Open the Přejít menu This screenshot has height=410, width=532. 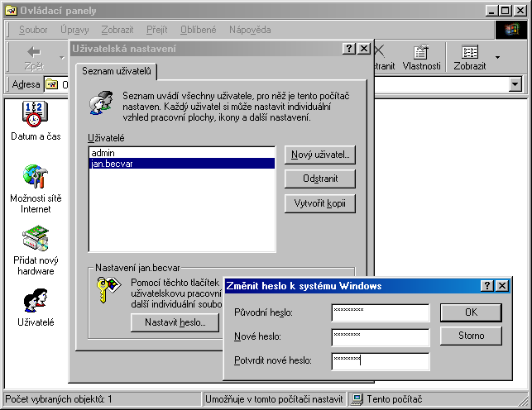(156, 30)
